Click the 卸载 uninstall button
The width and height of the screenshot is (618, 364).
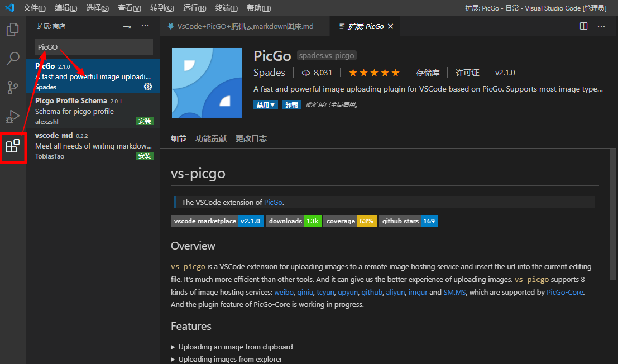pyautogui.click(x=291, y=105)
